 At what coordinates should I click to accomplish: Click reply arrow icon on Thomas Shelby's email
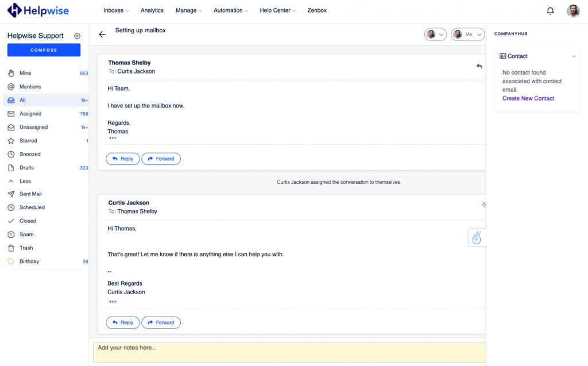coord(479,67)
